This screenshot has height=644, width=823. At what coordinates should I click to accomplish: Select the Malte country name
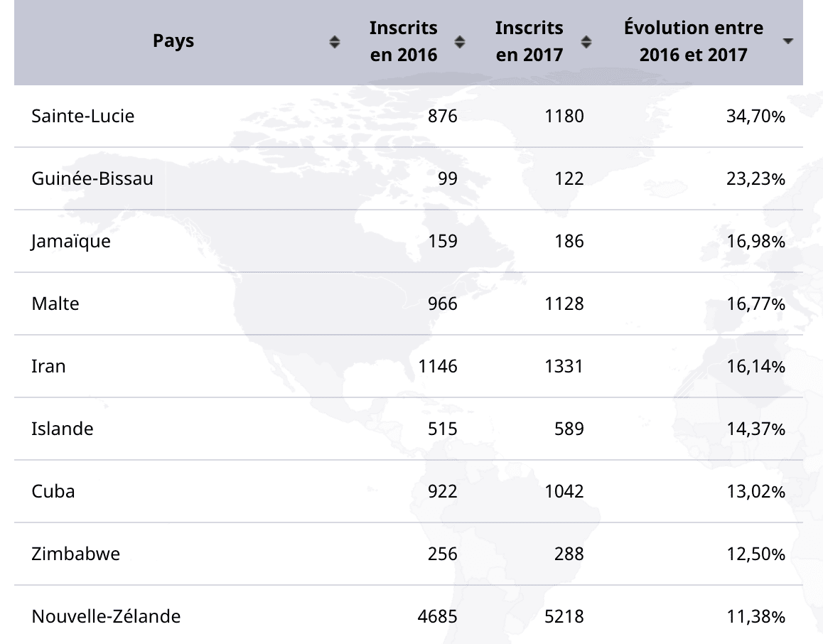click(55, 304)
